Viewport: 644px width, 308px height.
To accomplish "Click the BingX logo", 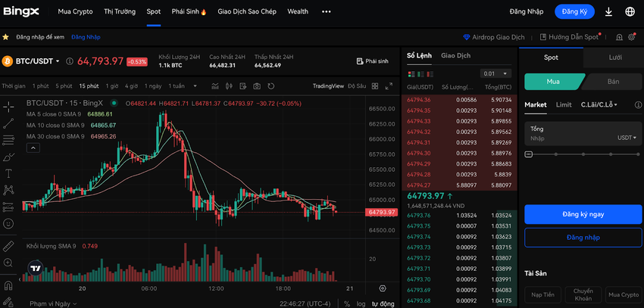I will click(21, 11).
